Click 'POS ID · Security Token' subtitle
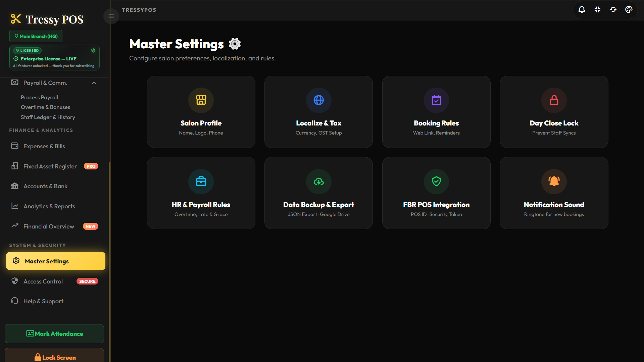 pyautogui.click(x=436, y=214)
